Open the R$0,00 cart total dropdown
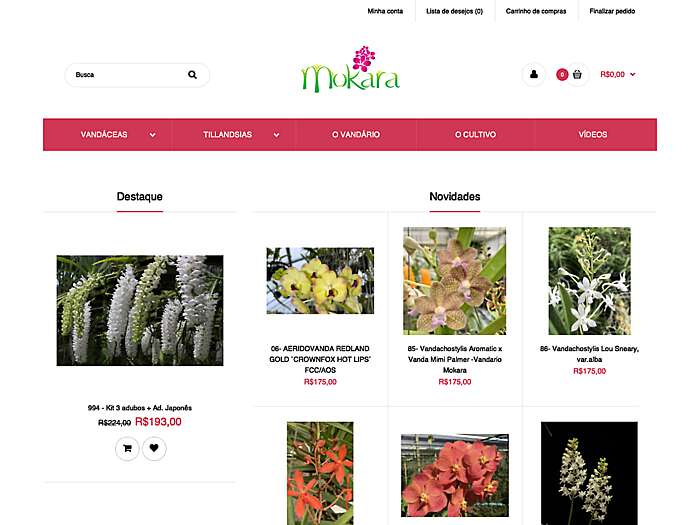The height and width of the screenshot is (525, 700). click(x=617, y=75)
